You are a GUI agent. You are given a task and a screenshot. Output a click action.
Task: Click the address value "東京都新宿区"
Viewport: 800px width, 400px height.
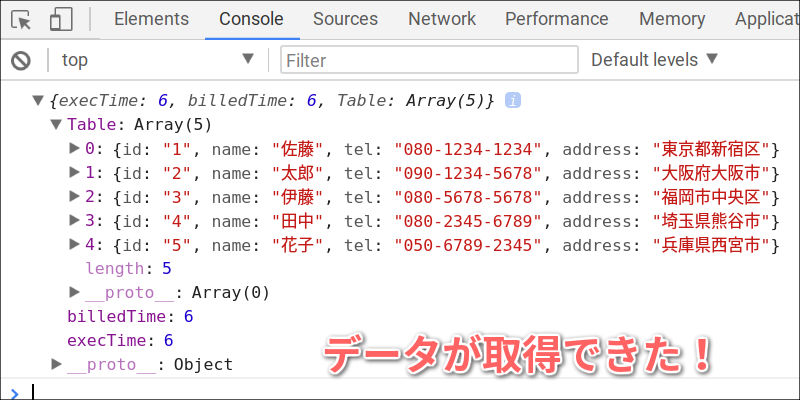(712, 149)
